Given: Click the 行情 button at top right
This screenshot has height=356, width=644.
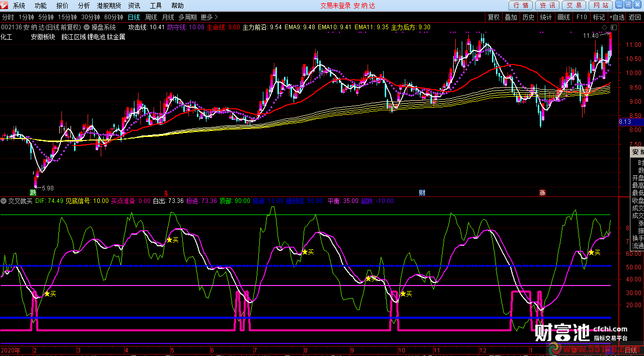Looking at the screenshot, I should click(x=521, y=6).
